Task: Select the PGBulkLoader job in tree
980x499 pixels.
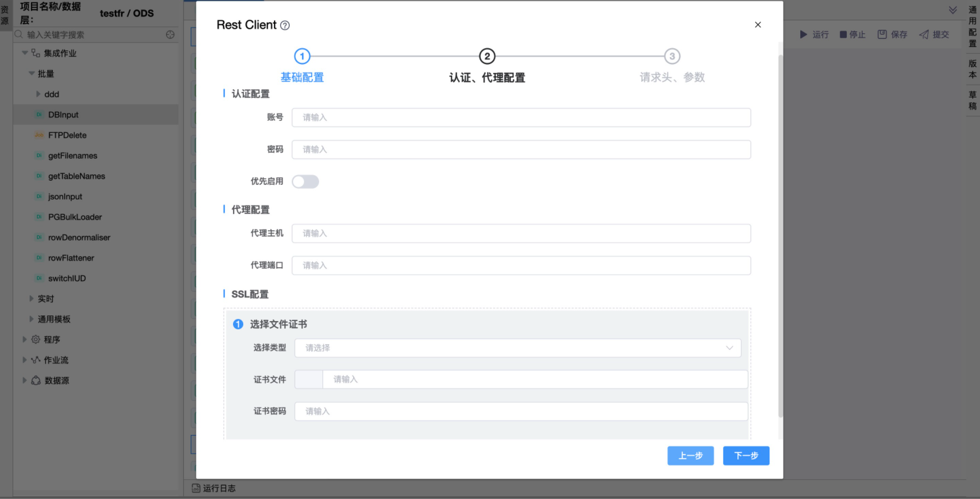Action: pos(75,217)
